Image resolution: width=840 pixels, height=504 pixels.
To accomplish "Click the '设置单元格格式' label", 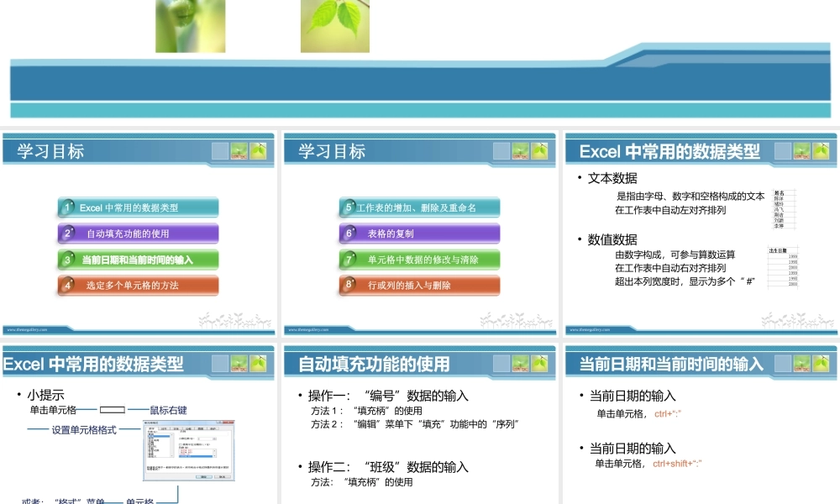I will [x=84, y=430].
